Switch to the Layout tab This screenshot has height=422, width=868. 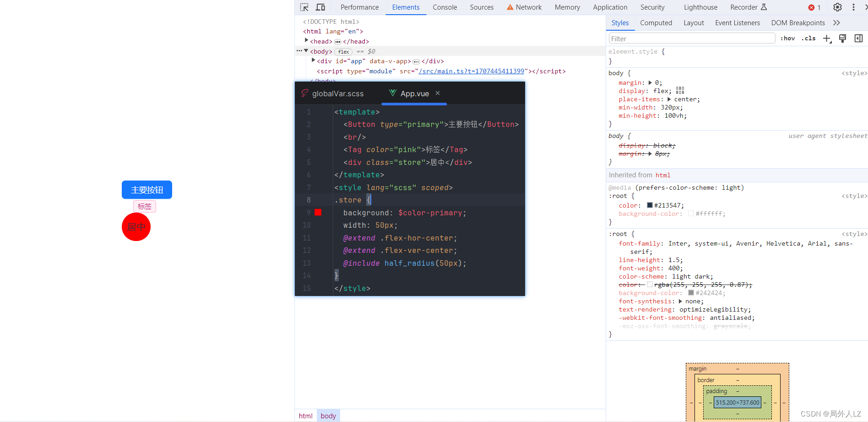point(694,23)
